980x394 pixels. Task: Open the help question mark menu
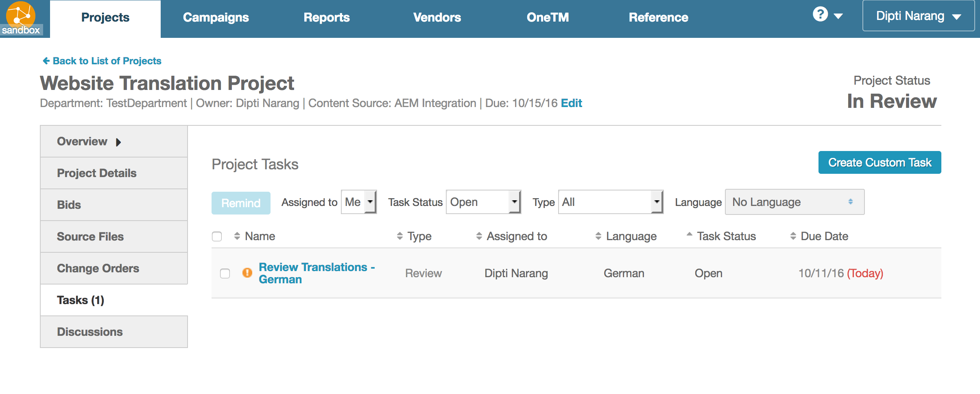click(x=821, y=15)
